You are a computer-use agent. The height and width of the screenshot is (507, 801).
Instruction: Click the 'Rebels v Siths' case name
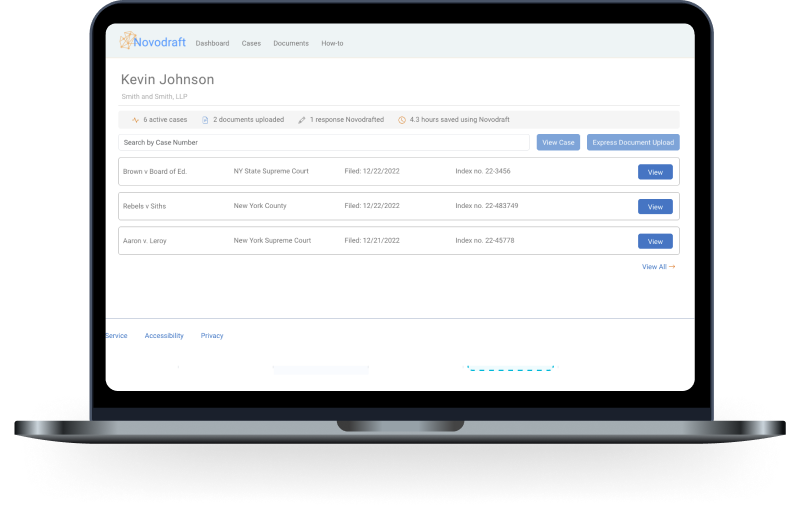(x=145, y=206)
